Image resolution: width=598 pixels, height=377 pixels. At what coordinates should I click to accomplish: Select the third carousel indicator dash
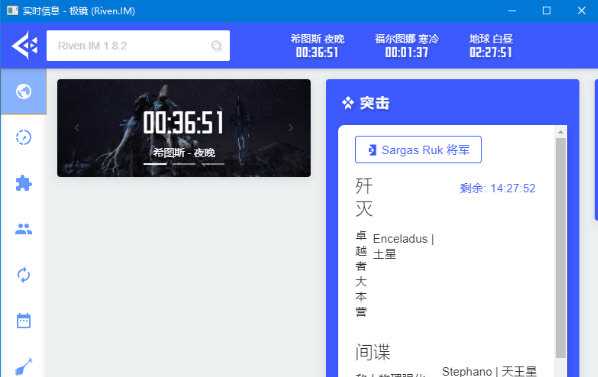coord(213,164)
